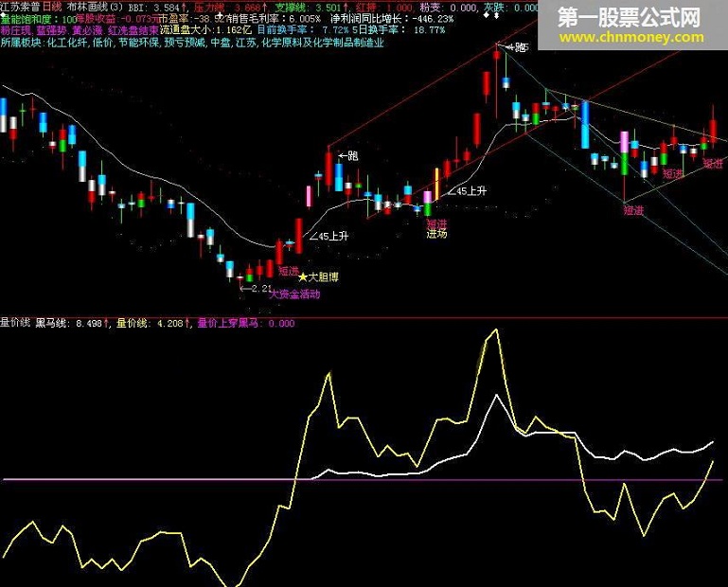Click the 粉变 0.000 readout
This screenshot has height=587, width=728.
(448, 8)
